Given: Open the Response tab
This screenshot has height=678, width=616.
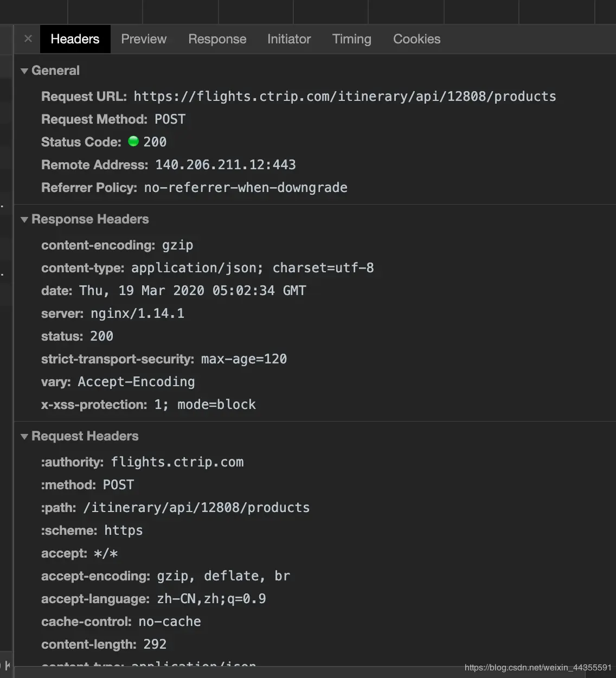Looking at the screenshot, I should click(217, 39).
